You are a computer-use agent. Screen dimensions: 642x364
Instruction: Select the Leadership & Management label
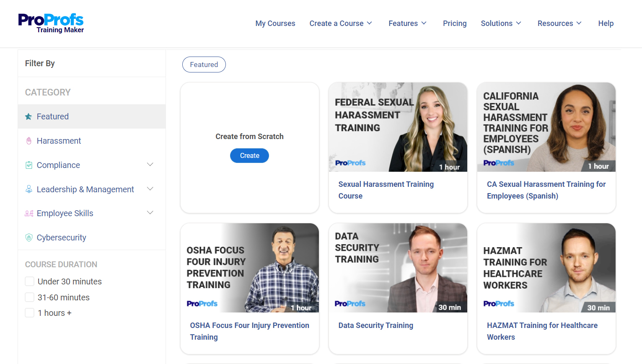85,189
